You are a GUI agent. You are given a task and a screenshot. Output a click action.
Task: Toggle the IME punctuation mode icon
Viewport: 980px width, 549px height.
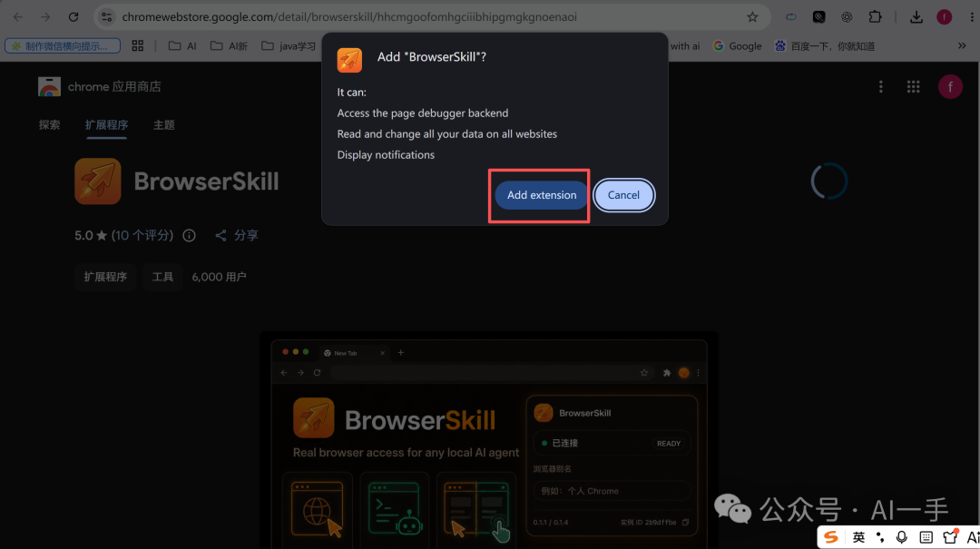click(880, 537)
